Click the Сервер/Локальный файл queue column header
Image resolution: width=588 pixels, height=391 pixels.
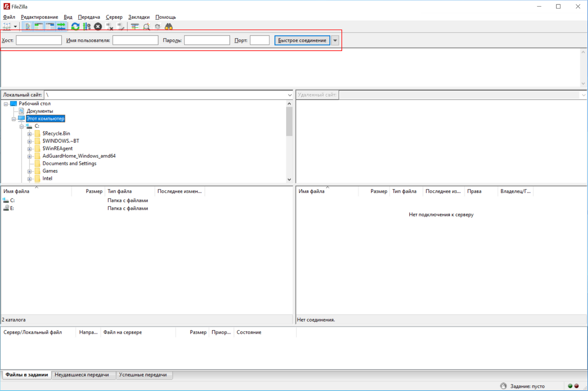(x=38, y=332)
